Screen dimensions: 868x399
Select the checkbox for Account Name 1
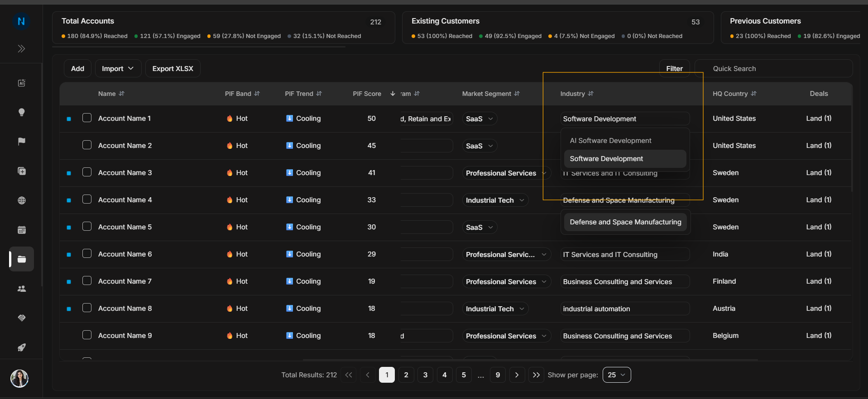point(87,118)
